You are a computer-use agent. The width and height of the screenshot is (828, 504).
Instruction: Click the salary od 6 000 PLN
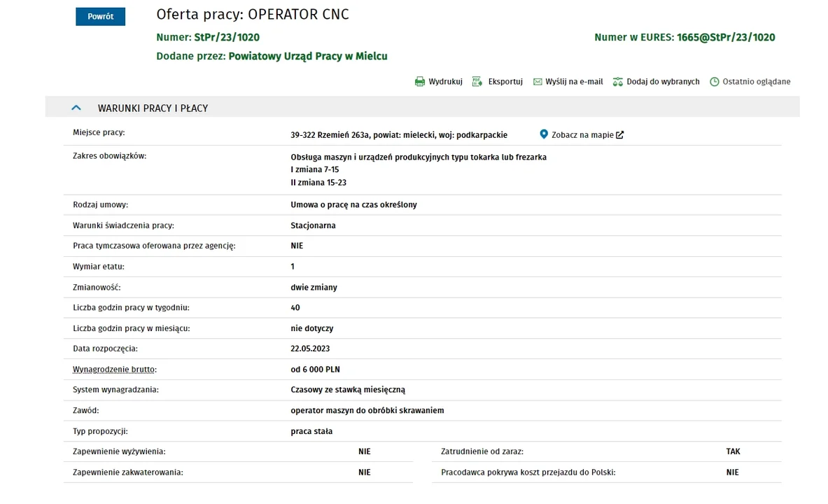pos(315,370)
